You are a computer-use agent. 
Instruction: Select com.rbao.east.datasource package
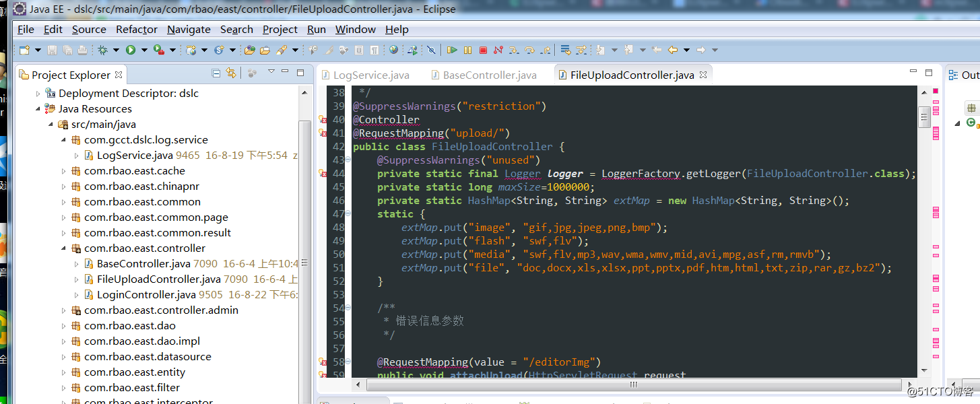click(148, 357)
